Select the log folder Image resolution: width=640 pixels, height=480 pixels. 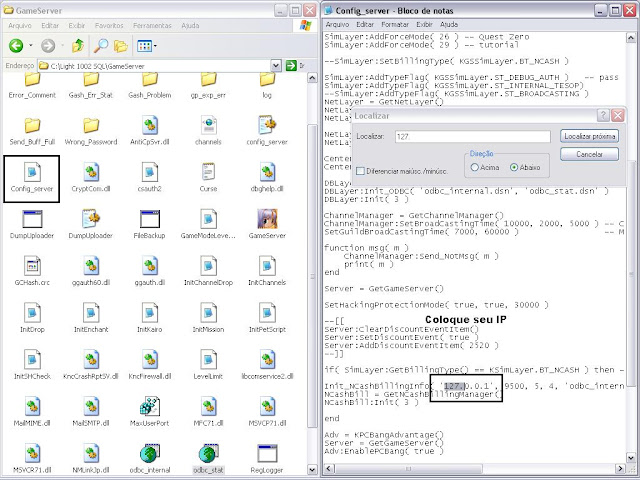(x=267, y=86)
